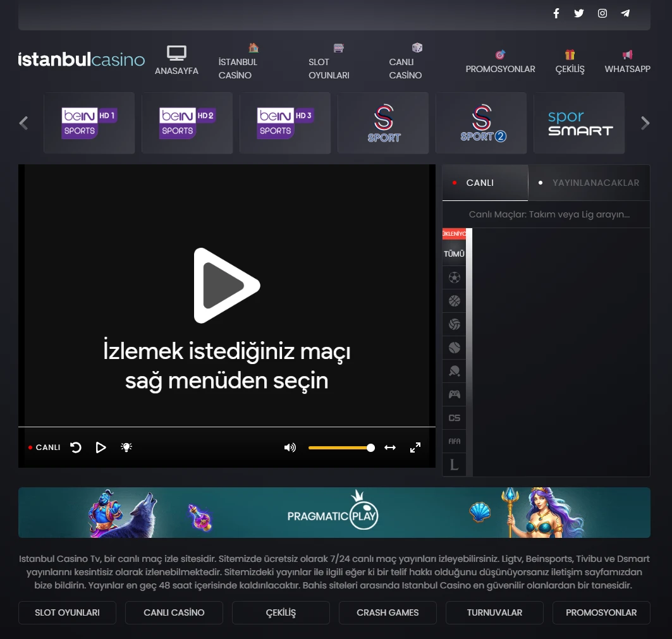Click the PROMOSYONLAR bottom button

[x=601, y=612]
